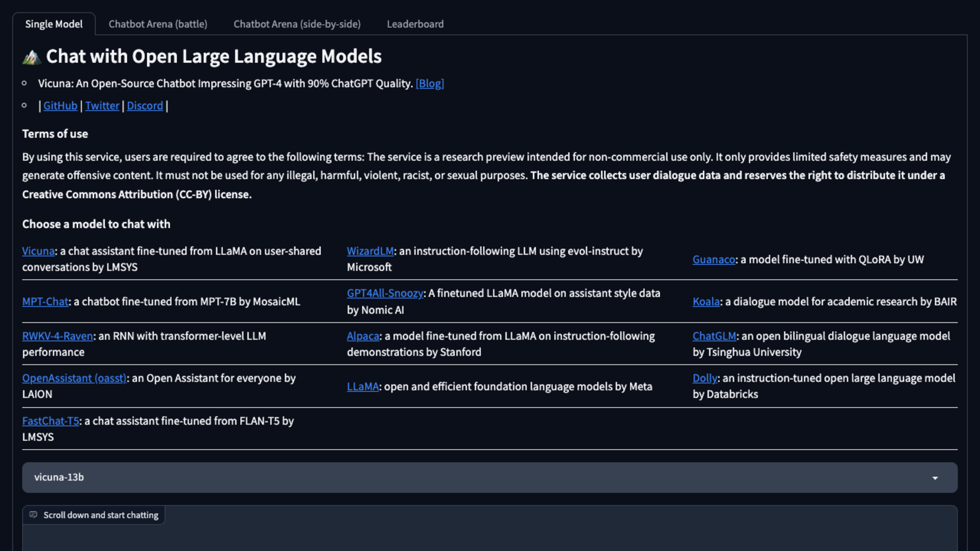Click the 'Choose a model to chat with' heading
The image size is (980, 551).
96,224
